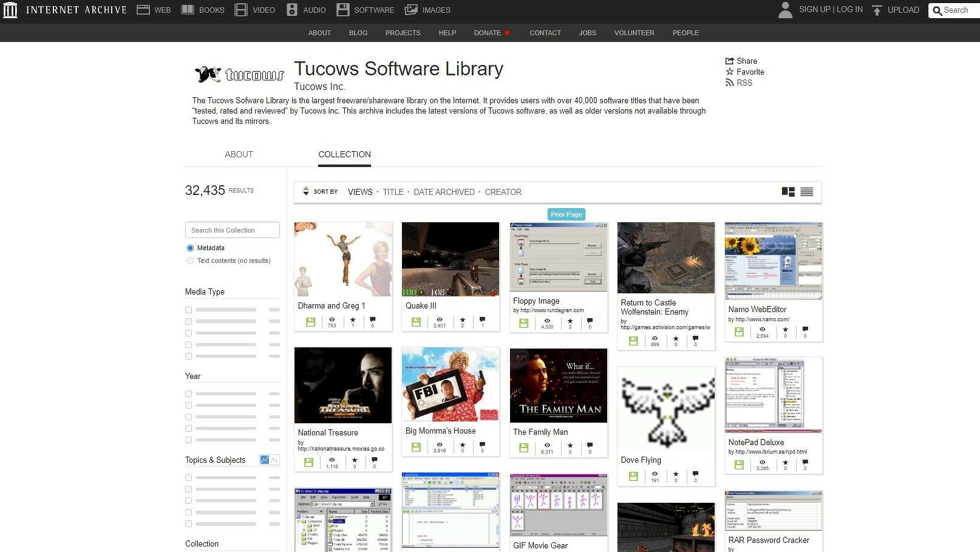Check the second Media Type checkbox
The height and width of the screenshot is (552, 980).
click(189, 321)
